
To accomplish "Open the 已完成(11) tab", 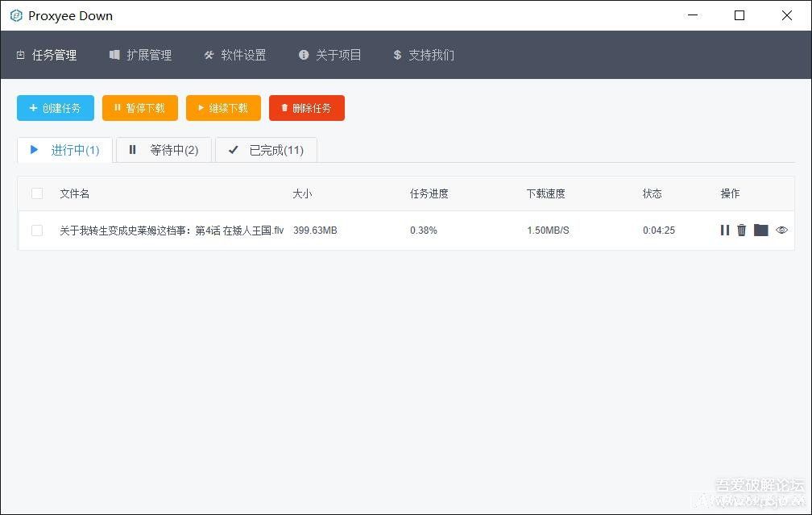I will [x=266, y=149].
